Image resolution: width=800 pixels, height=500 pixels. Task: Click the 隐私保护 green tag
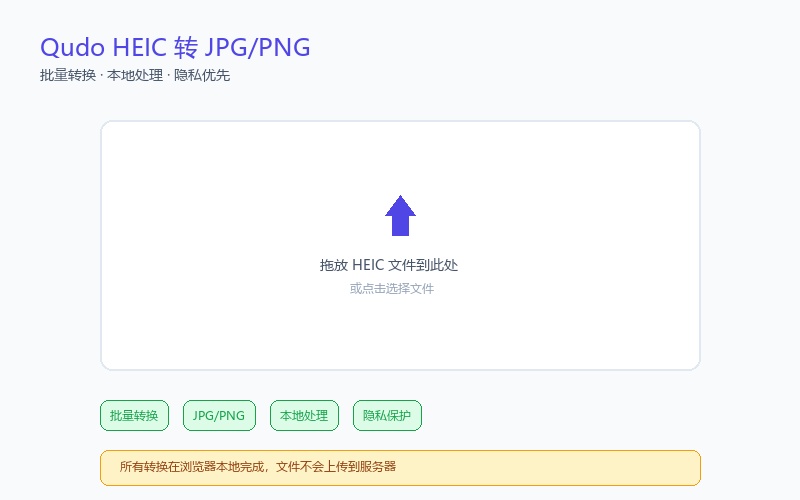[x=387, y=415]
